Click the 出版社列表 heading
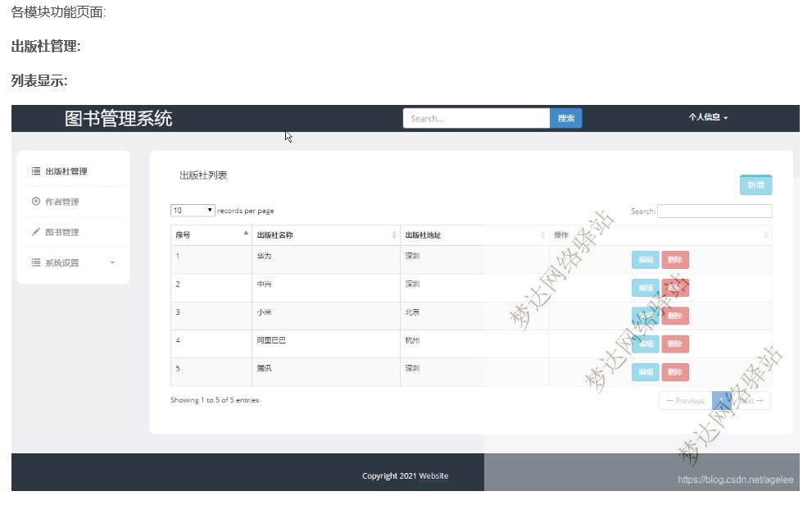 (203, 175)
